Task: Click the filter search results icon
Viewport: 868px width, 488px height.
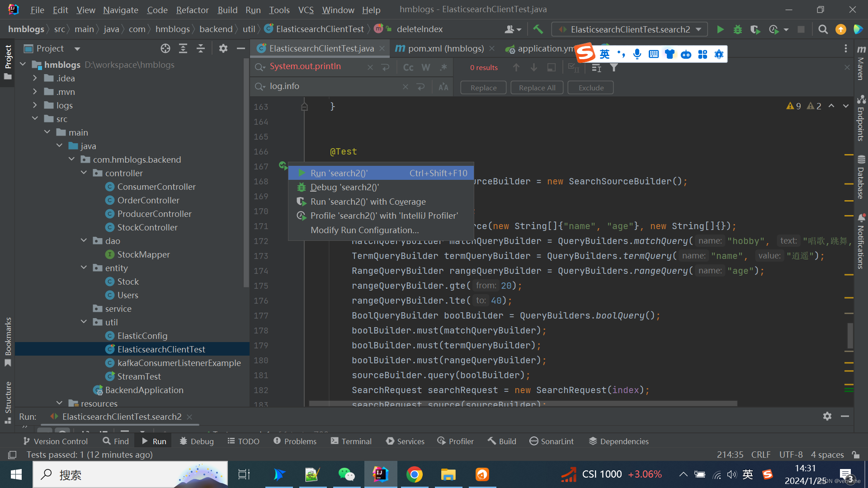Action: (x=614, y=67)
